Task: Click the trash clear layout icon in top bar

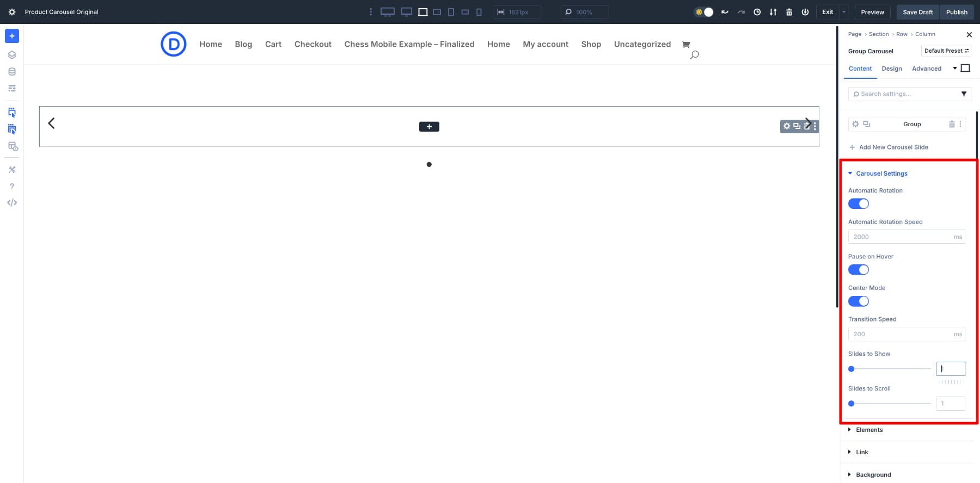Action: click(x=789, y=12)
